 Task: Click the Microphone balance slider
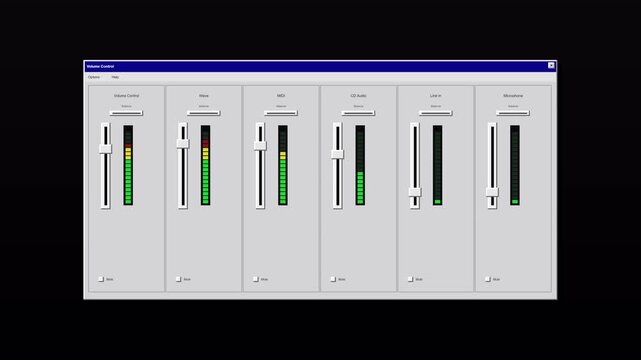[x=513, y=113]
